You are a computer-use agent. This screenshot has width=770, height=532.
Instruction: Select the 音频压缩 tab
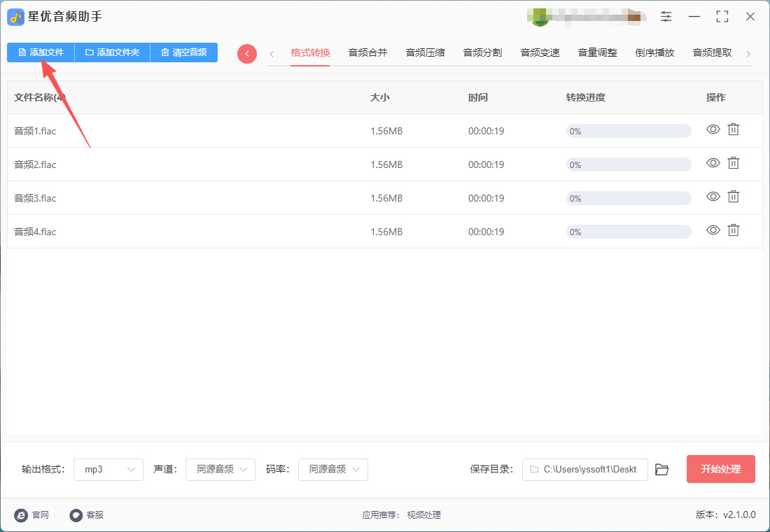click(425, 52)
